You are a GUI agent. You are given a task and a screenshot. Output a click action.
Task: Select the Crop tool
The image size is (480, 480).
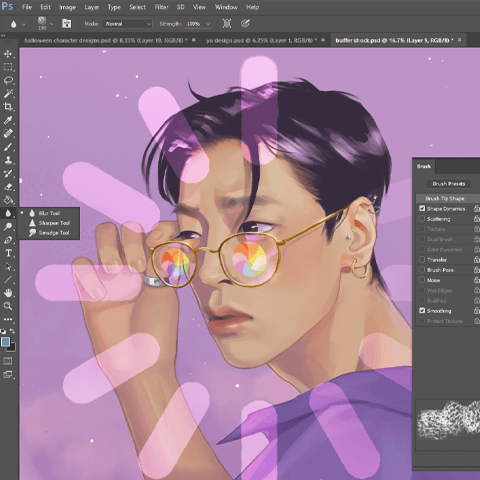(8, 107)
